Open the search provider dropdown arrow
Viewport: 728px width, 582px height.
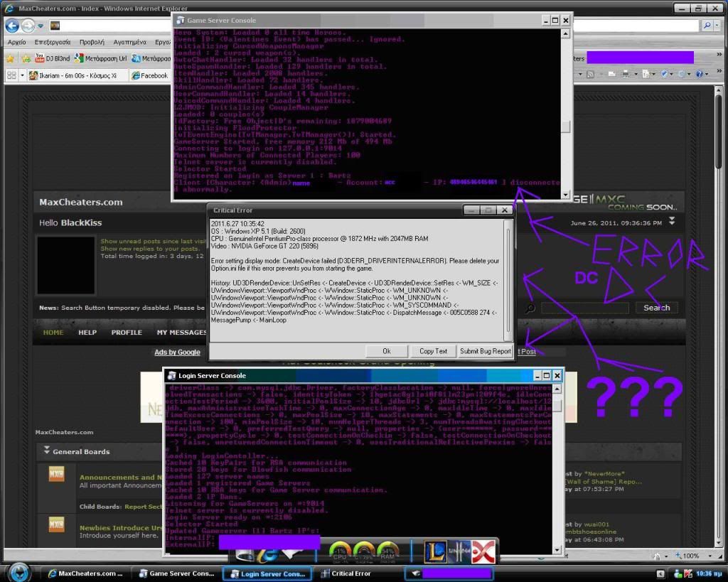click(x=718, y=25)
